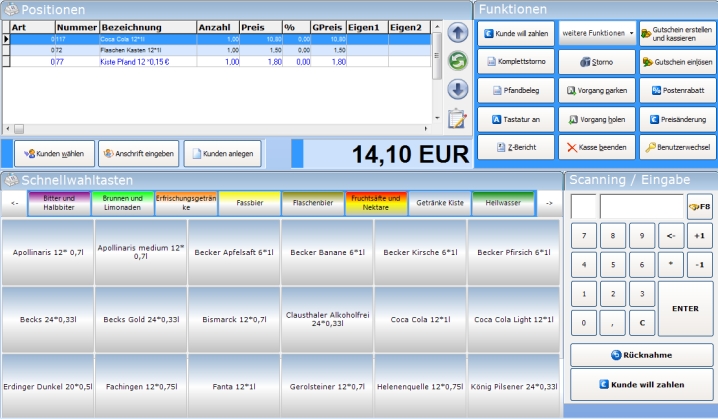Click Benutzerwechsel key button
This screenshot has width=718, height=419.
coord(678,147)
